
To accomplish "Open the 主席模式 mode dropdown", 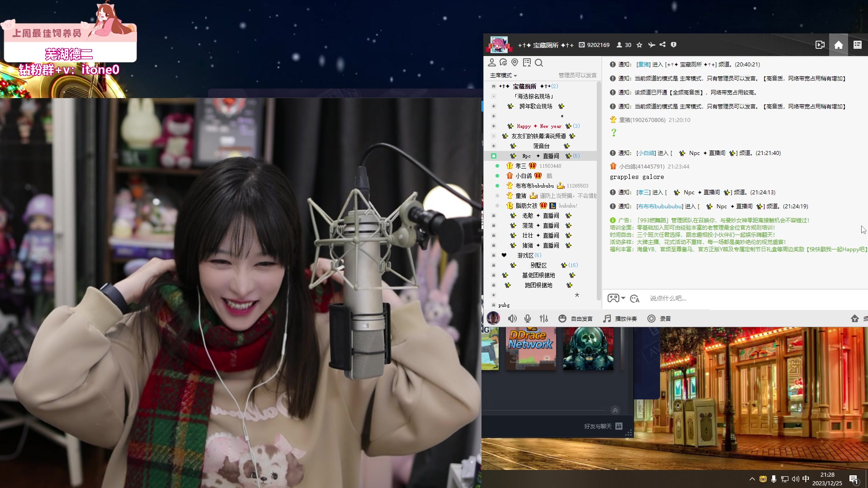I will [503, 75].
